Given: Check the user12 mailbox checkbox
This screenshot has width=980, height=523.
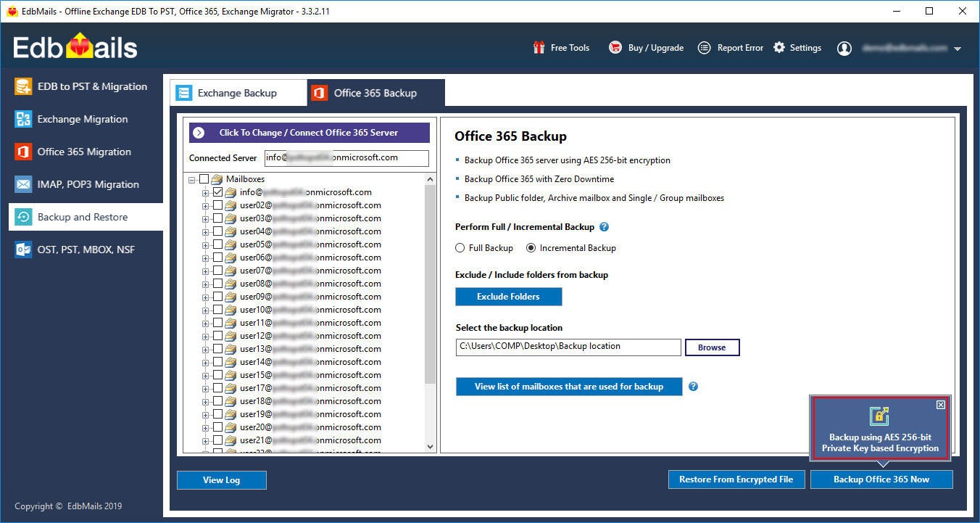Looking at the screenshot, I should click(x=217, y=336).
